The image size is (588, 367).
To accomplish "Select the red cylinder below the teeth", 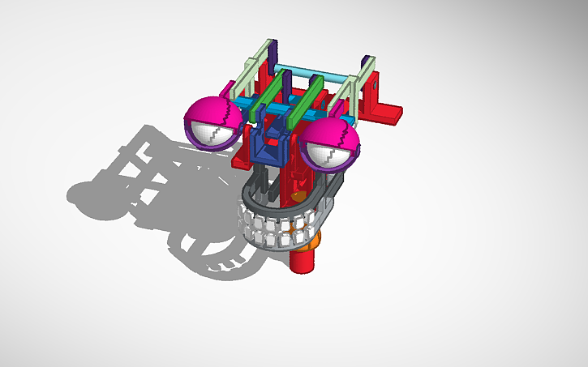I will [x=302, y=261].
